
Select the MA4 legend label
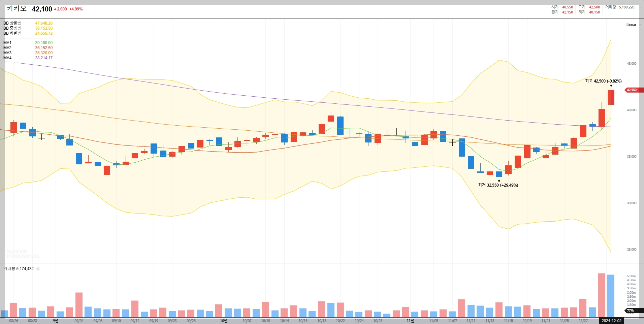[x=7, y=58]
